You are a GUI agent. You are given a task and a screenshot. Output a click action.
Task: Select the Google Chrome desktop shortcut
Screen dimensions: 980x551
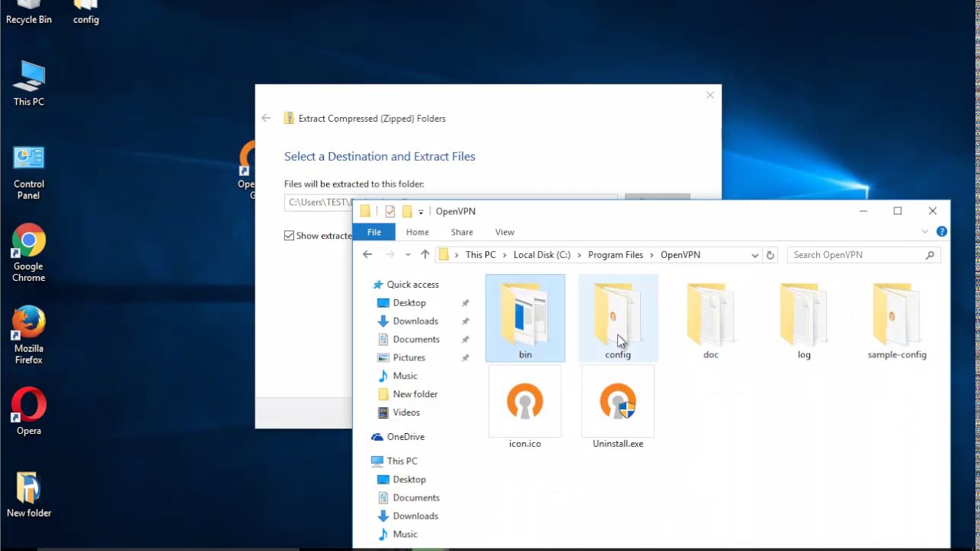point(29,253)
